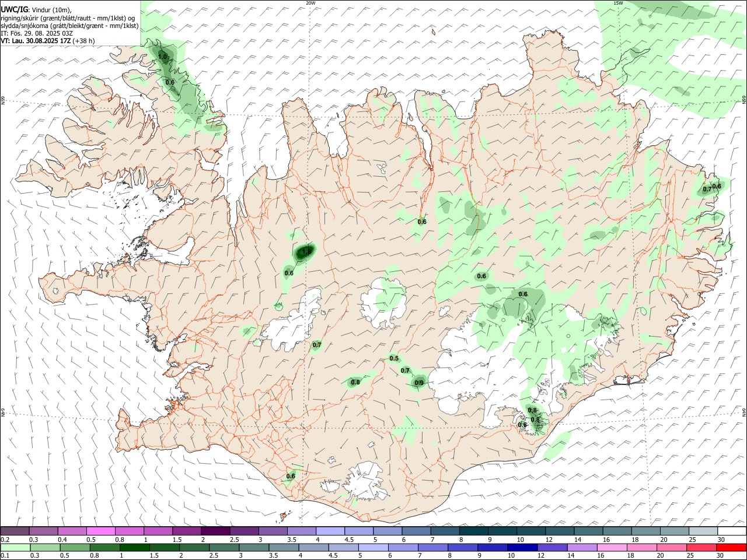Click the 15W longitude label
Screen dimensions: 747x560
(x=618, y=3)
